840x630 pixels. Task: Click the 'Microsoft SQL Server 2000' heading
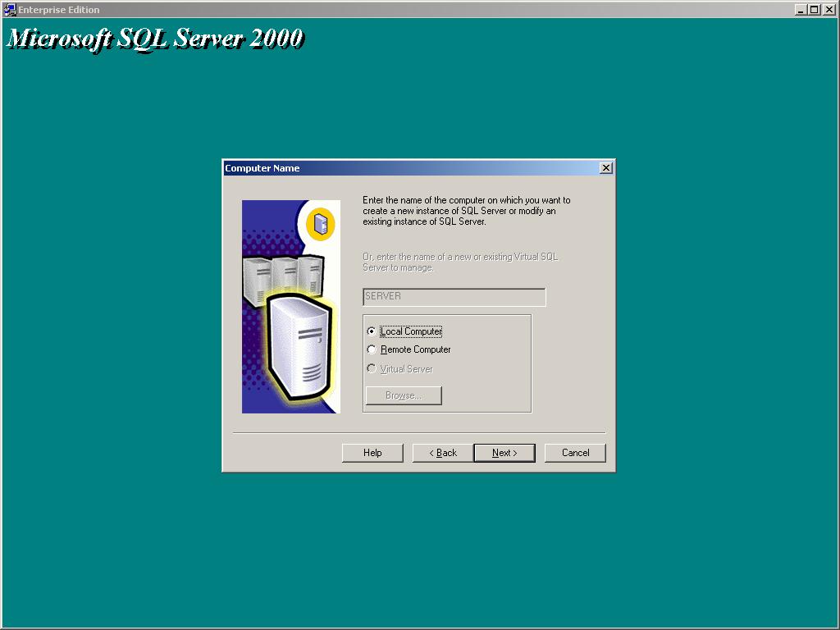click(x=155, y=39)
